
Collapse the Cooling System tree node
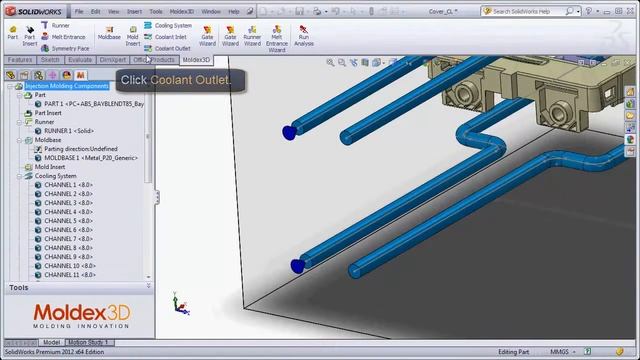click(x=19, y=176)
